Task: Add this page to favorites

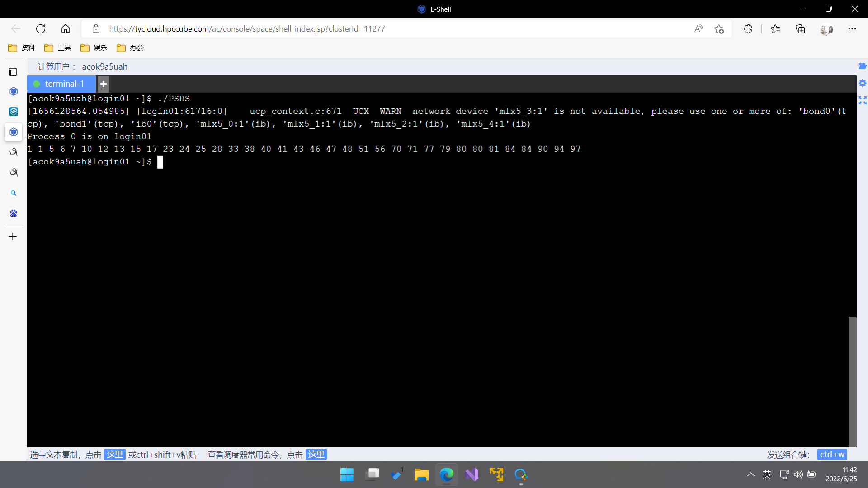Action: [719, 29]
